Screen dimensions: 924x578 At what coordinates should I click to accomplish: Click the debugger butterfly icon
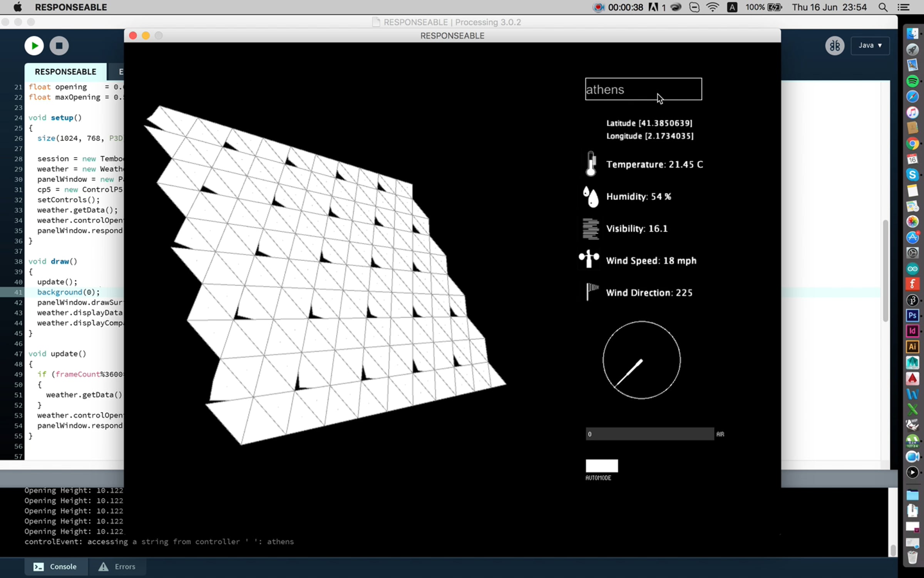tap(834, 46)
